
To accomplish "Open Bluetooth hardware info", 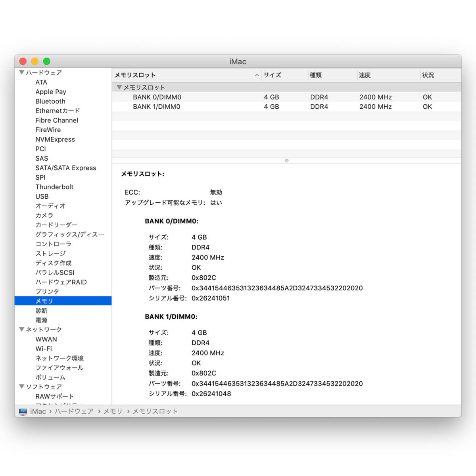I will click(x=50, y=101).
